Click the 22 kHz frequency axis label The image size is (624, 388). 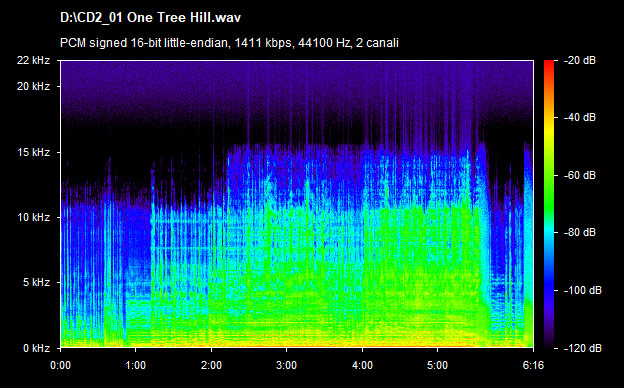[x=33, y=60]
